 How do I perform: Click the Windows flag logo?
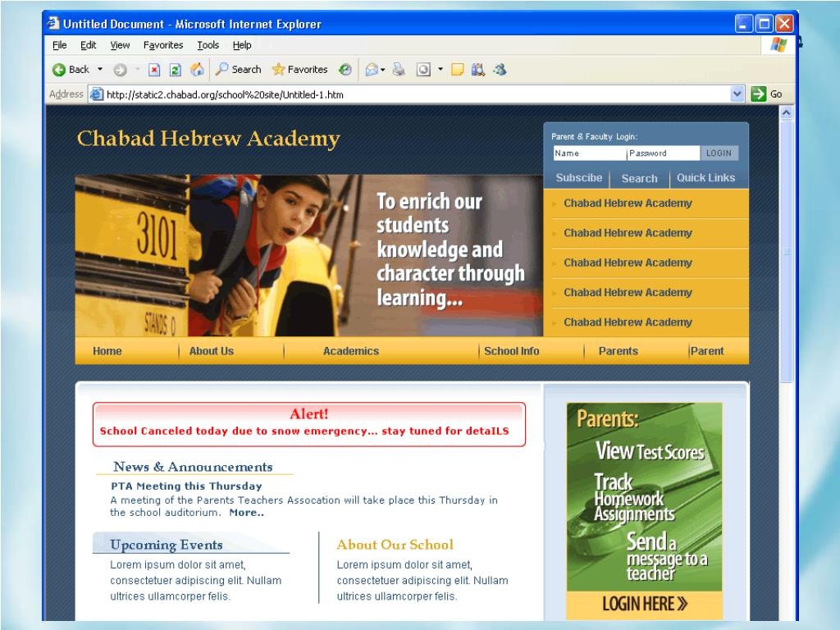778,45
